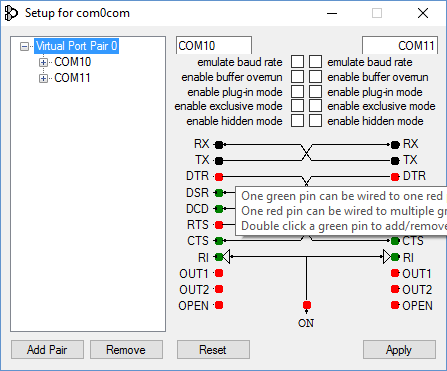
Task: Close the Setup for com0com window
Action: 423,13
